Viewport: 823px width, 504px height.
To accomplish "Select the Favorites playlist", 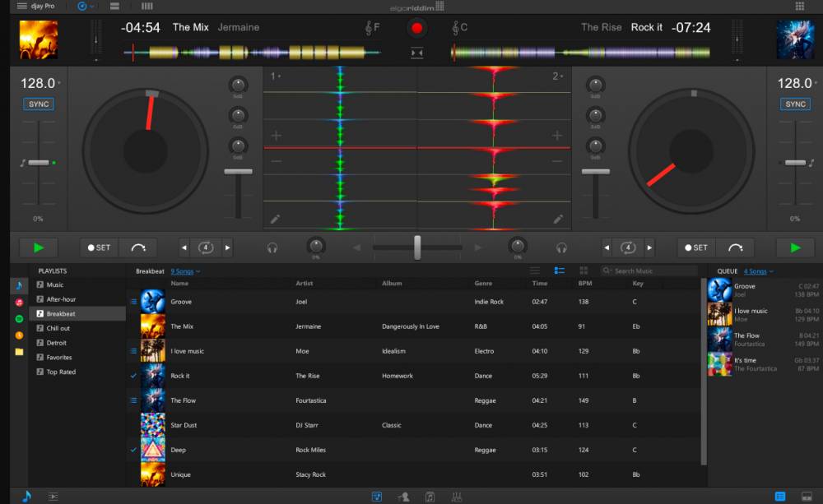I will point(59,358).
